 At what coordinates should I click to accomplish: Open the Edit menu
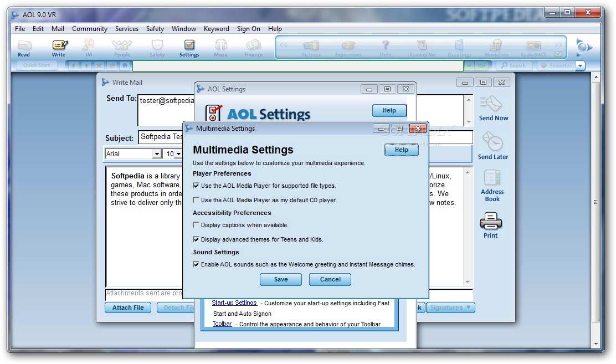[38, 29]
